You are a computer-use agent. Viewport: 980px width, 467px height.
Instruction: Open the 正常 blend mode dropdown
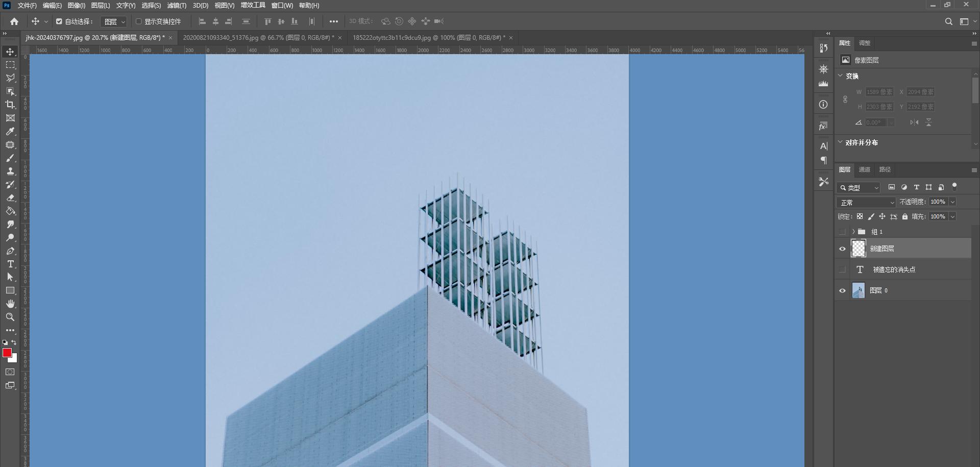[x=866, y=203]
